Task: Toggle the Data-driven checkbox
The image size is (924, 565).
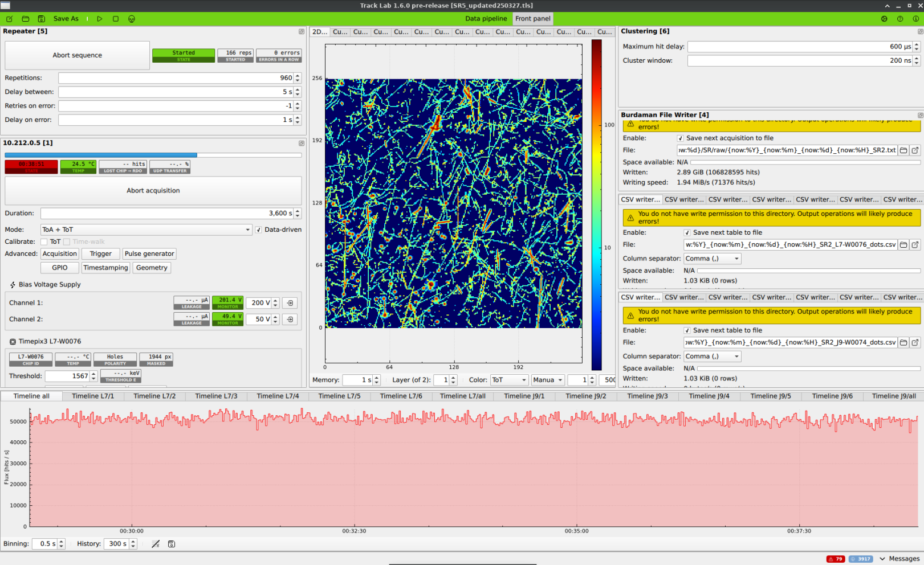Action: point(259,230)
